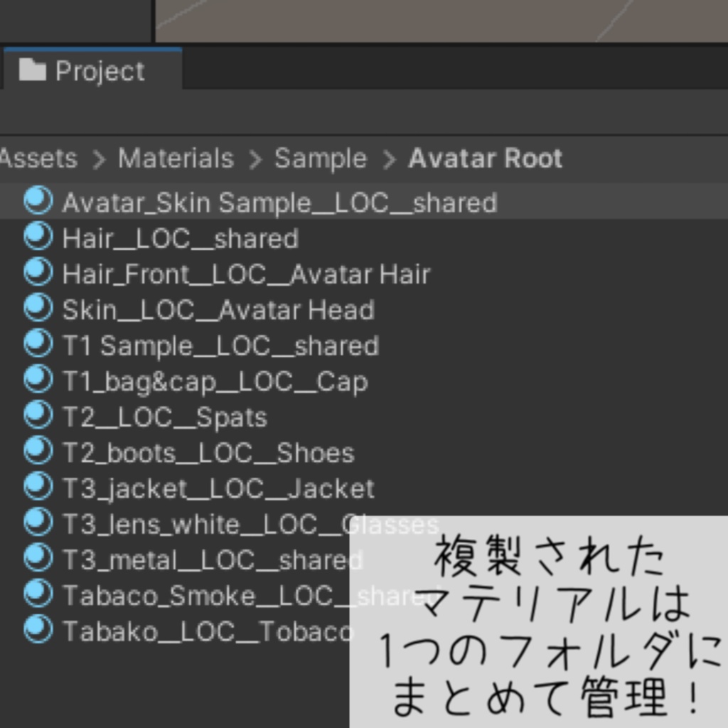
Task: Click the folder icon on the Project tab
Action: click(x=33, y=70)
